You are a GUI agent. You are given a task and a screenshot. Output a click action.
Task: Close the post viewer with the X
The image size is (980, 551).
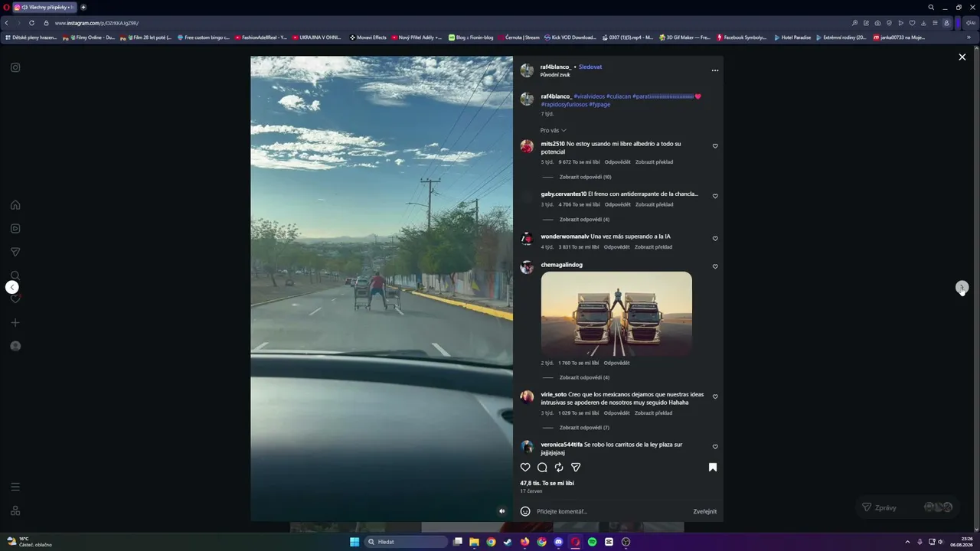point(962,57)
